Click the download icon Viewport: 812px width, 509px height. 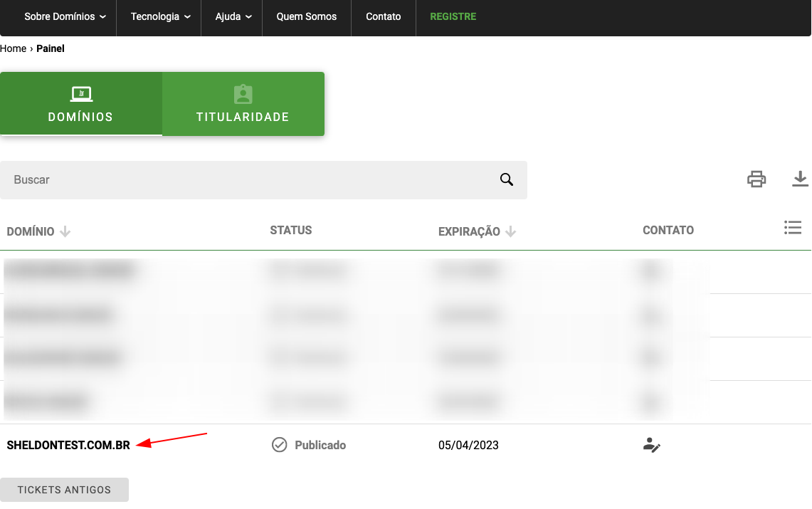coord(800,179)
